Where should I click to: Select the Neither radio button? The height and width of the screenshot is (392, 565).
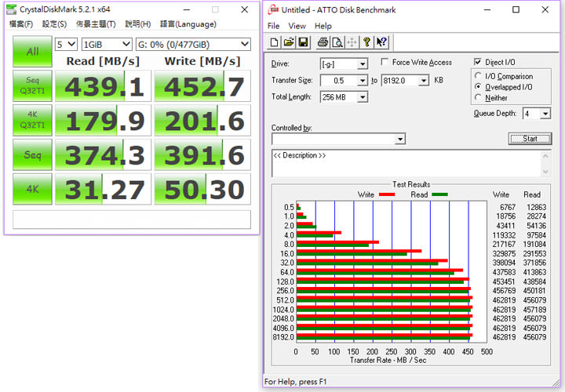pos(478,97)
